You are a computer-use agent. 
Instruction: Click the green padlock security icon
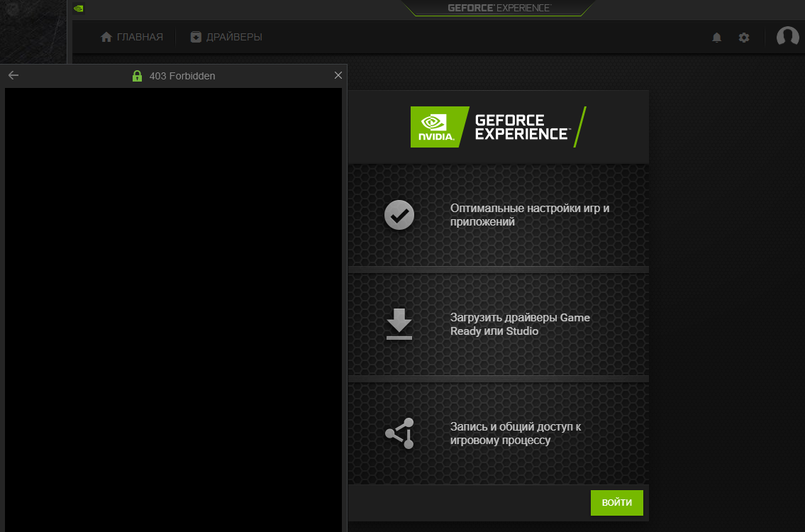coord(137,76)
